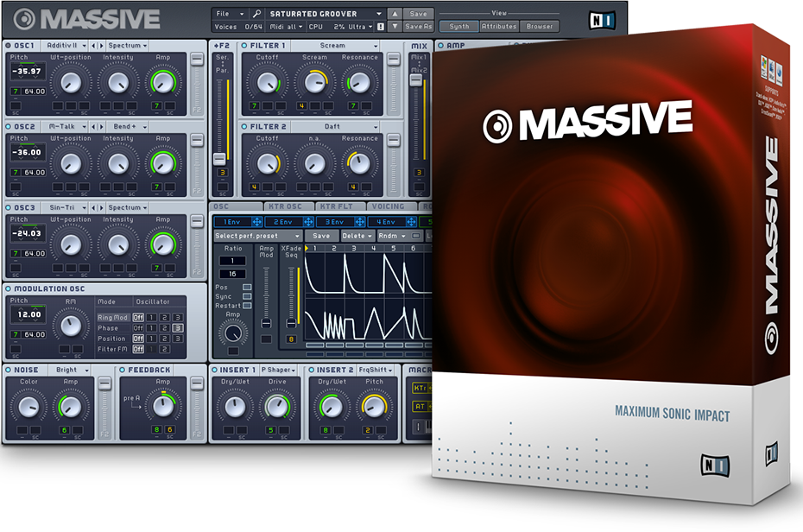Select the next preset with down arrow
This screenshot has height=532, width=803.
click(395, 26)
